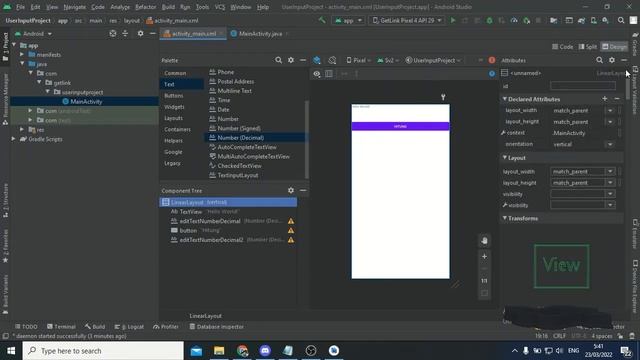Select the Widgets palette category

coord(174,107)
